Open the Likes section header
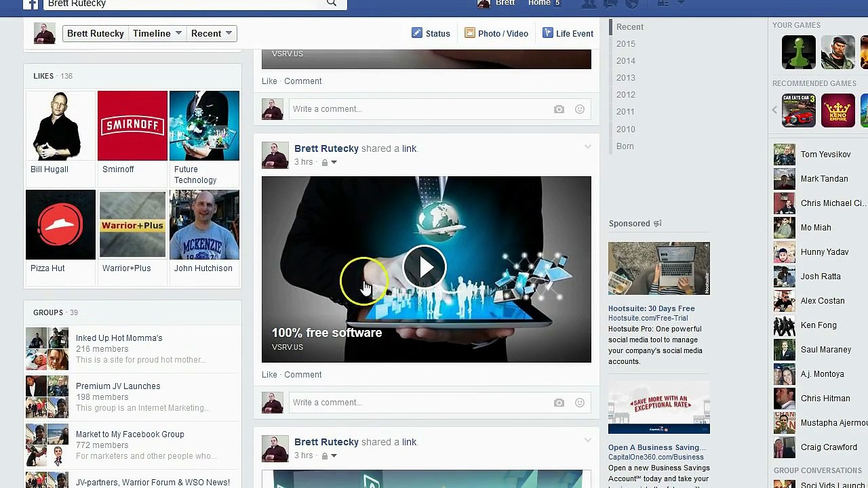Image resolution: width=868 pixels, height=488 pixels. [43, 76]
